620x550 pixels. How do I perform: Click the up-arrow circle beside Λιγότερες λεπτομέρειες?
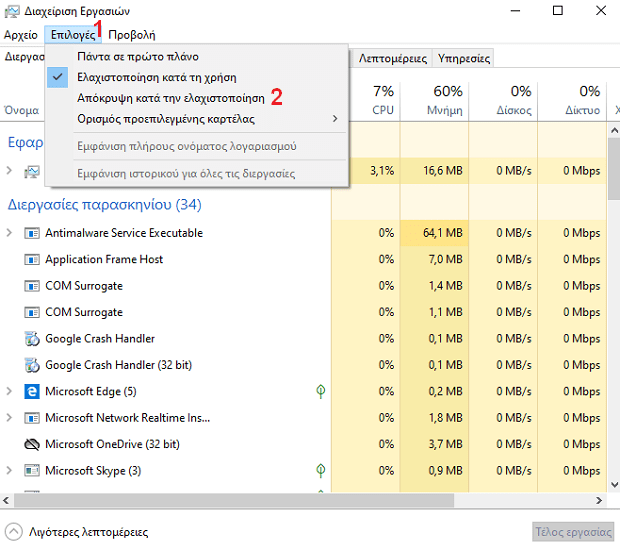pos(14,532)
